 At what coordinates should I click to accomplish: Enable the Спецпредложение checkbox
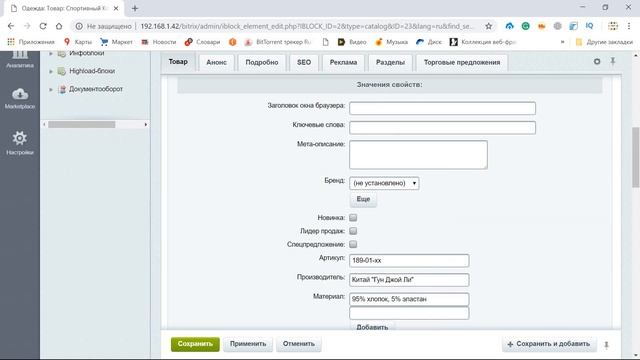tap(353, 244)
